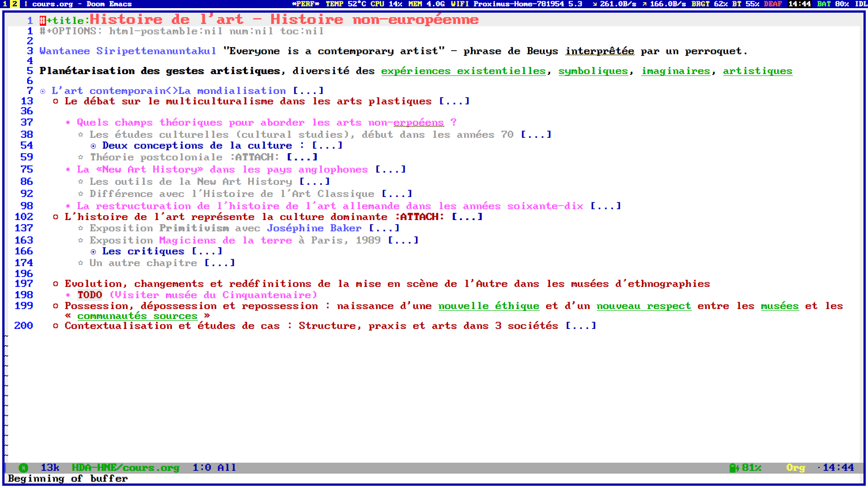Image resolution: width=868 pixels, height=488 pixels.
Task: Click the battery icon in the modeline
Action: [x=734, y=468]
